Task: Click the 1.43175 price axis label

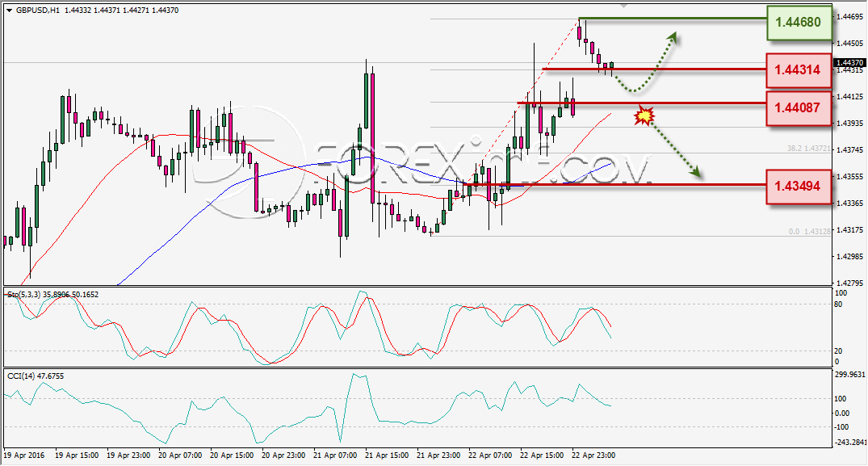Action: click(849, 229)
